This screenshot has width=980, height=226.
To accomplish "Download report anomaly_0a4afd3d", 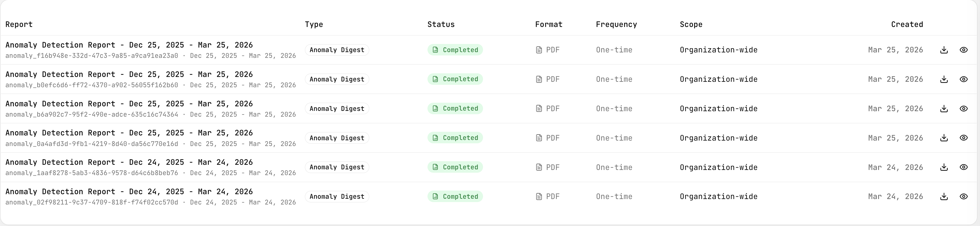I will (944, 138).
